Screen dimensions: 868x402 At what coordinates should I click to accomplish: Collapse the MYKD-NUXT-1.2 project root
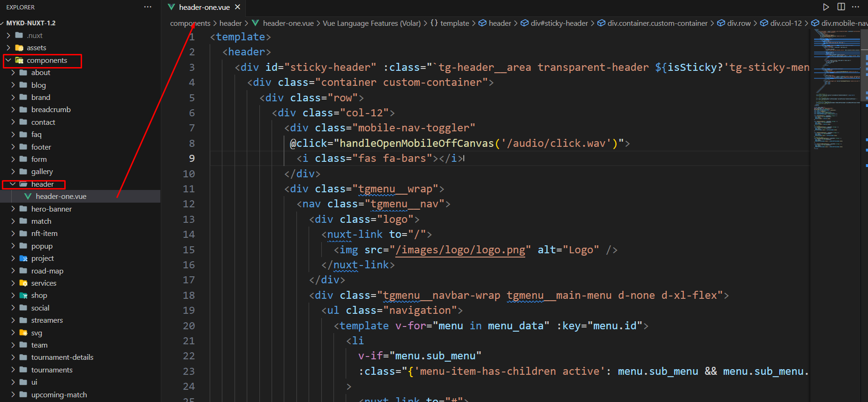point(3,23)
